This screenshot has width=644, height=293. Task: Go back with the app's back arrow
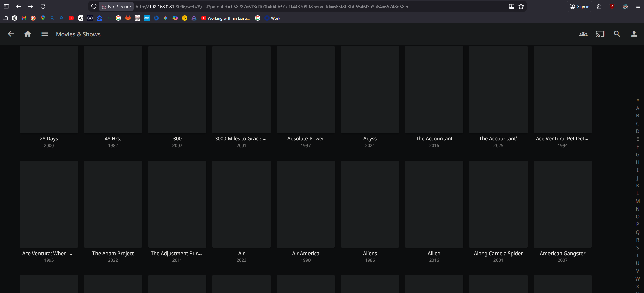[11, 34]
